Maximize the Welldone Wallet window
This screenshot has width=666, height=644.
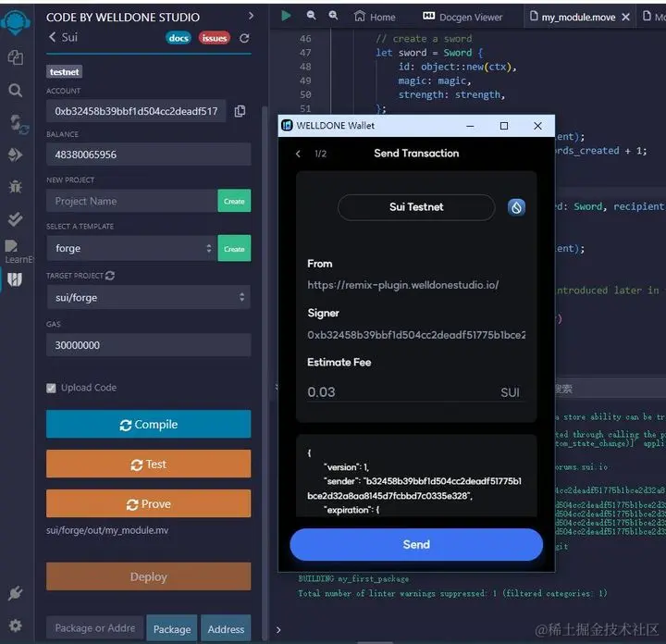(x=504, y=126)
